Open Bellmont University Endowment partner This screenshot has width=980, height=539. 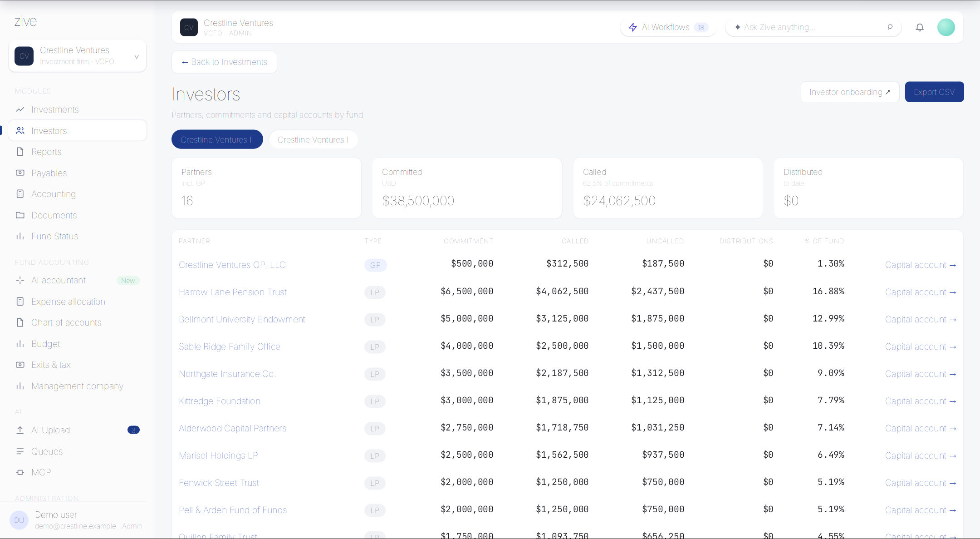(x=242, y=319)
